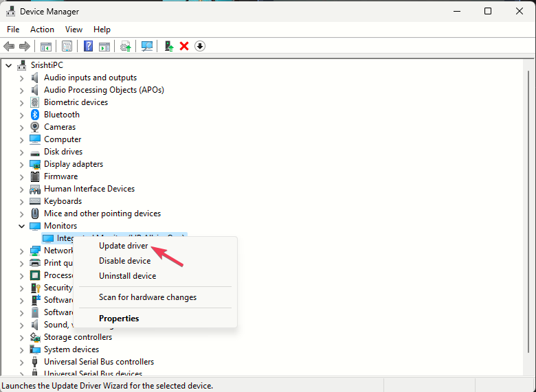Click the Back arrow toolbar icon
Viewport: 536px width, 392px height.
[x=9, y=46]
